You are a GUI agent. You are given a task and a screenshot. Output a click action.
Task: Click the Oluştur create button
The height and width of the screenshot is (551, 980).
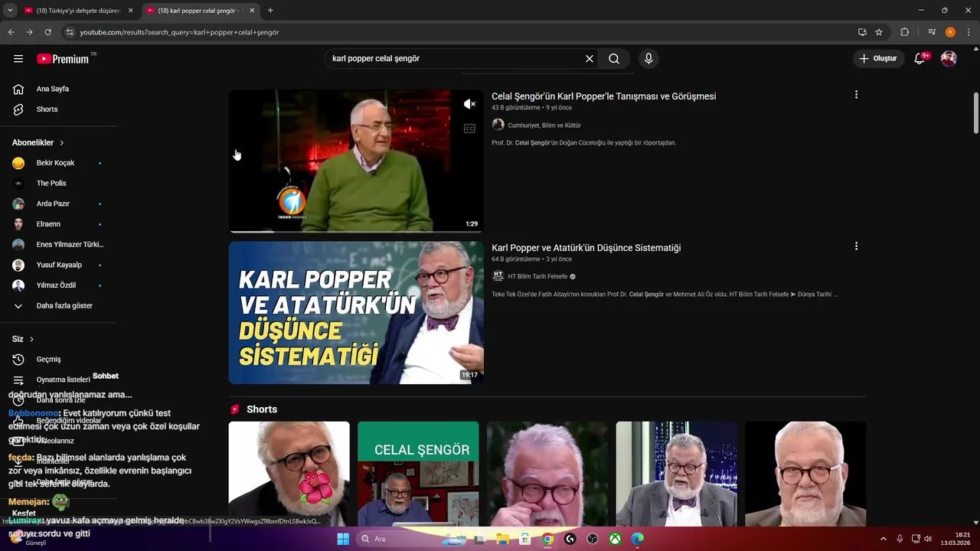click(878, 59)
